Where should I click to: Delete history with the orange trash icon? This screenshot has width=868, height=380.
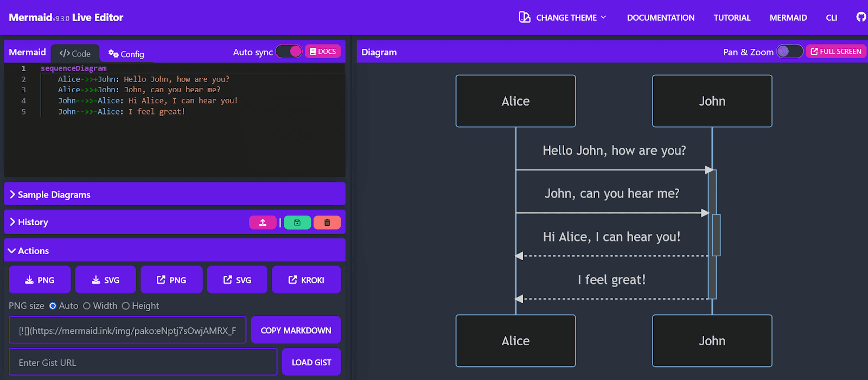pyautogui.click(x=327, y=223)
